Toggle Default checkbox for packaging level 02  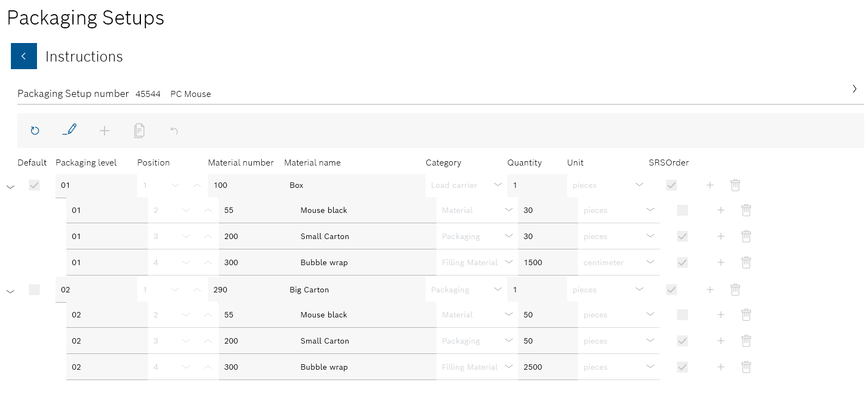point(34,290)
